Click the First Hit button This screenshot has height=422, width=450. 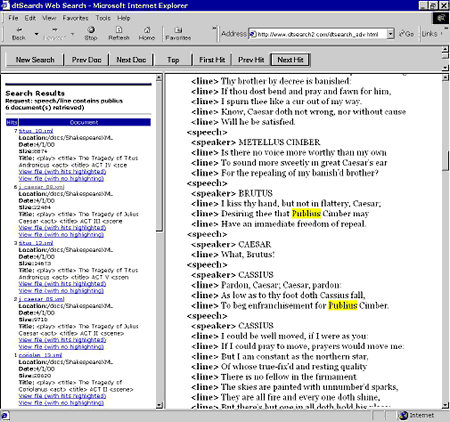[212, 60]
